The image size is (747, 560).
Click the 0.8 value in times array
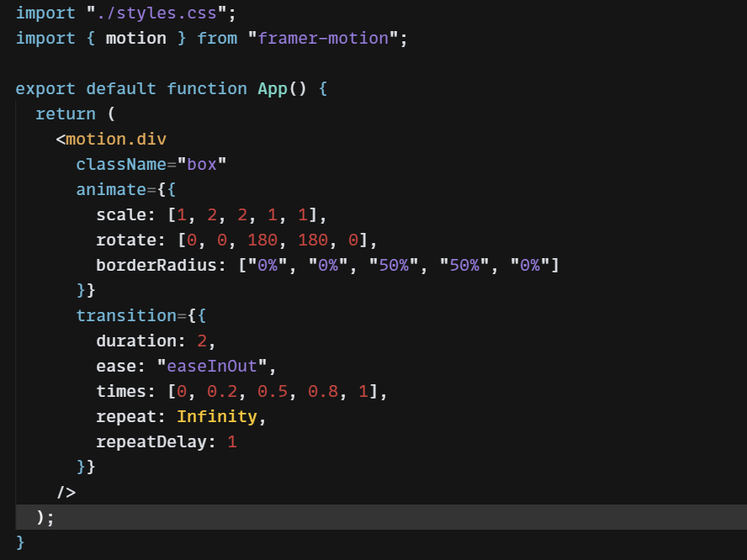pos(323,392)
